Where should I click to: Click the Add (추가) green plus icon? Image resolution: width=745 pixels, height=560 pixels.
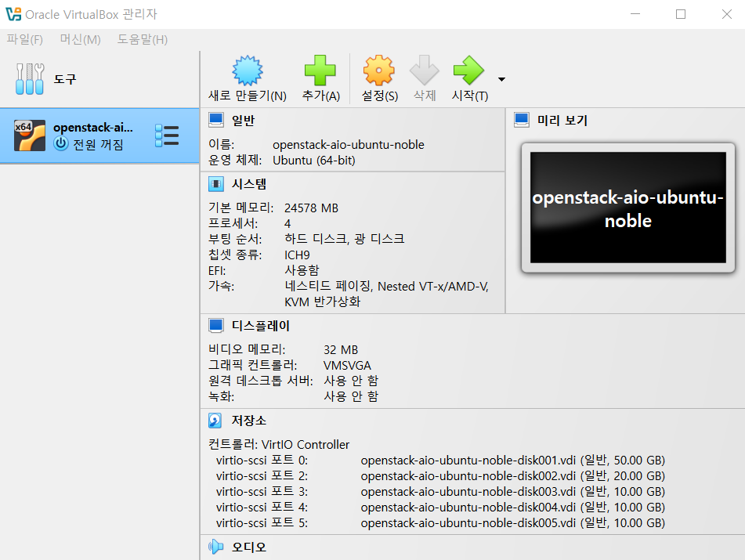click(x=320, y=70)
